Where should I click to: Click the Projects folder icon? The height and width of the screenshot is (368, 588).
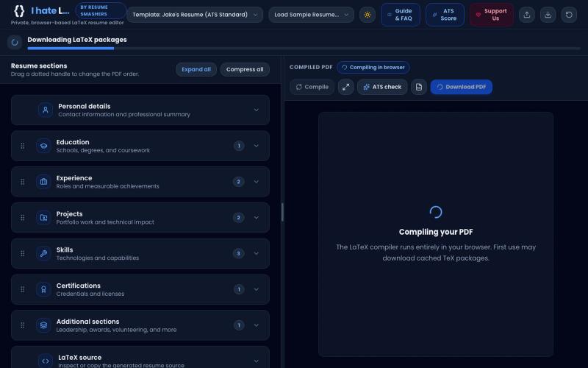[43, 217]
